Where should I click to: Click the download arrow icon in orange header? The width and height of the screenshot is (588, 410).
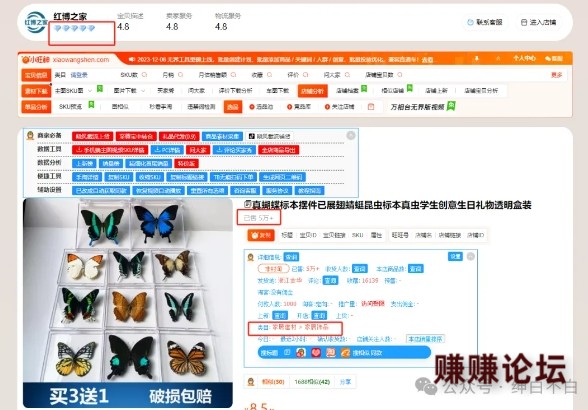coord(477,59)
